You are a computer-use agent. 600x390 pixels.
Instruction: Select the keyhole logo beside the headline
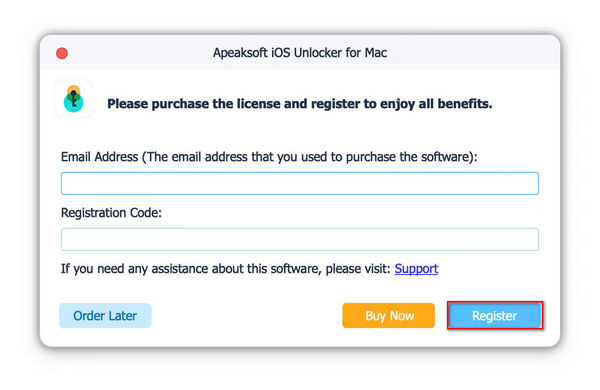[x=73, y=99]
